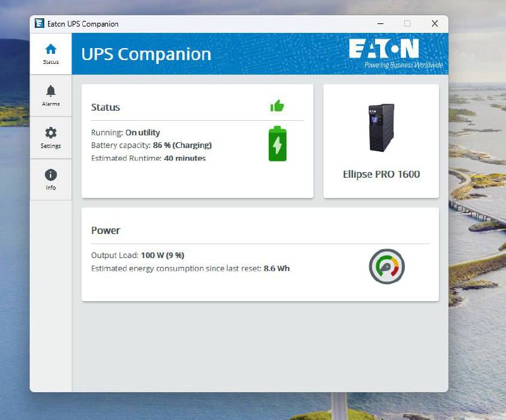
Task: Click the Eaton app icon in title bar
Action: tap(39, 23)
